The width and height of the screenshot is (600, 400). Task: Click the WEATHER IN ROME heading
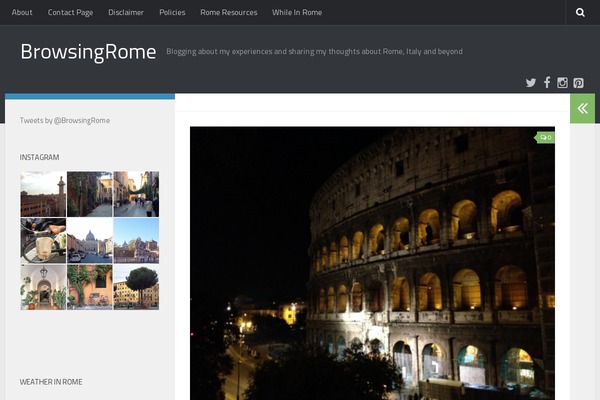coord(51,382)
